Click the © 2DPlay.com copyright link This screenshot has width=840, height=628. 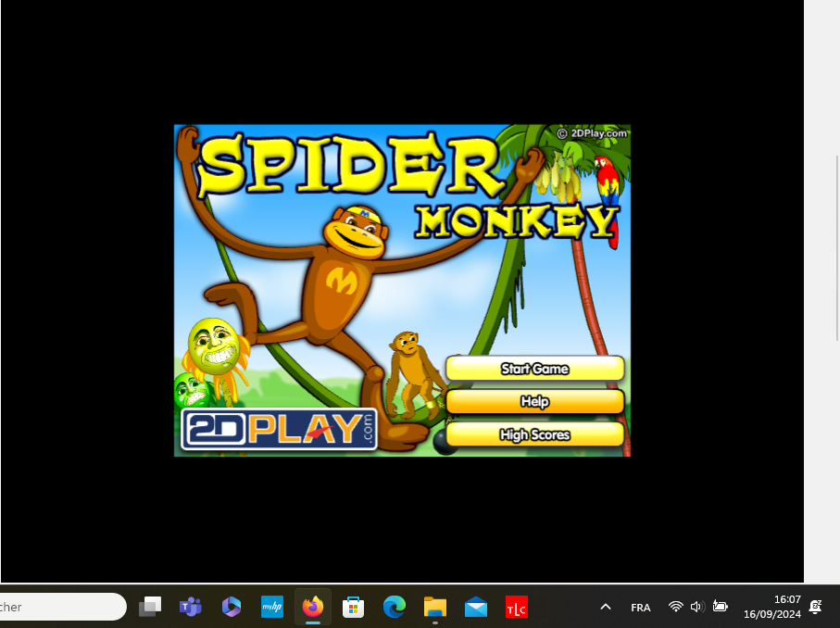[592, 133]
